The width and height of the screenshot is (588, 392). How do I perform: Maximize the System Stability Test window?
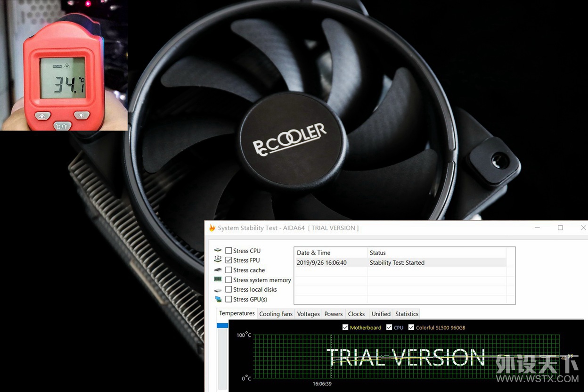pos(560,228)
